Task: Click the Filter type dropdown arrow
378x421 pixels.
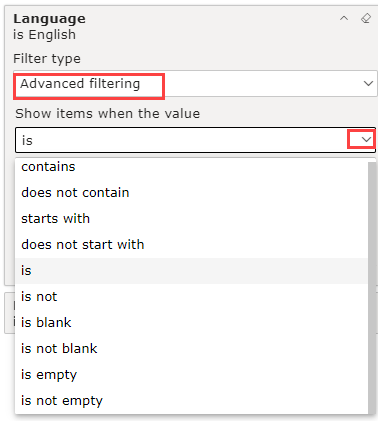Action: [x=368, y=84]
